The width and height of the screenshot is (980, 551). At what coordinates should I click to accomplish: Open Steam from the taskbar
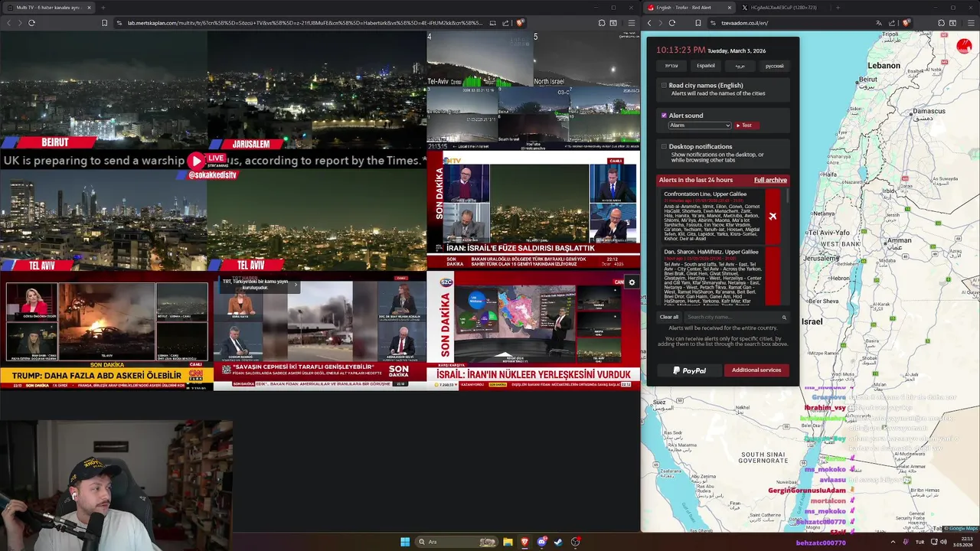tap(558, 542)
